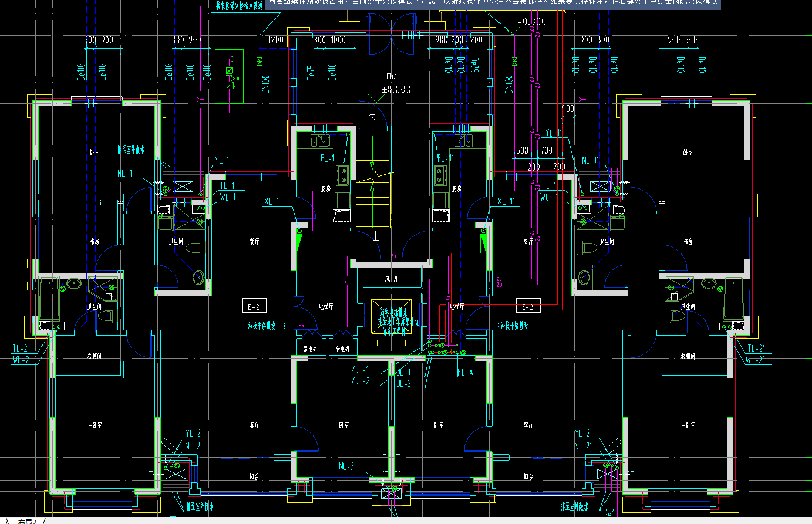Viewport: 812px width, 524px height.
Task: Select the 强电井 shaft label
Action: coord(311,349)
